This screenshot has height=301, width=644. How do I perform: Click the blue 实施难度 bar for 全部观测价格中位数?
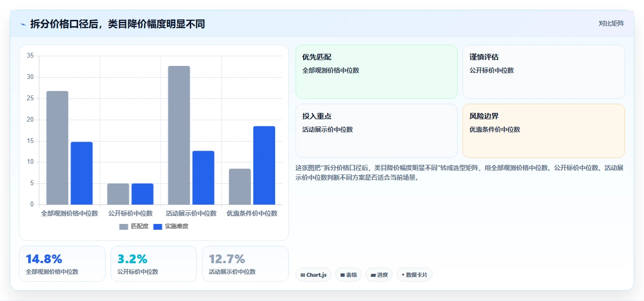(82, 173)
